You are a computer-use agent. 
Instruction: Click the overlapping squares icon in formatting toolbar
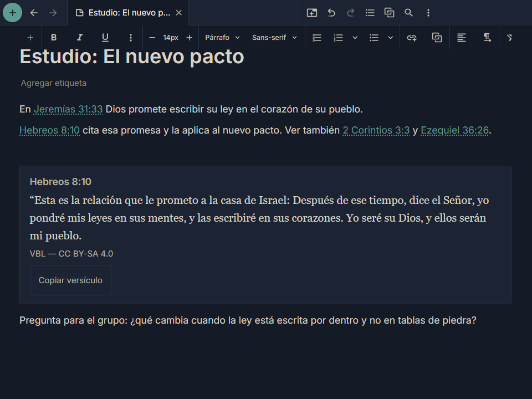coord(437,38)
